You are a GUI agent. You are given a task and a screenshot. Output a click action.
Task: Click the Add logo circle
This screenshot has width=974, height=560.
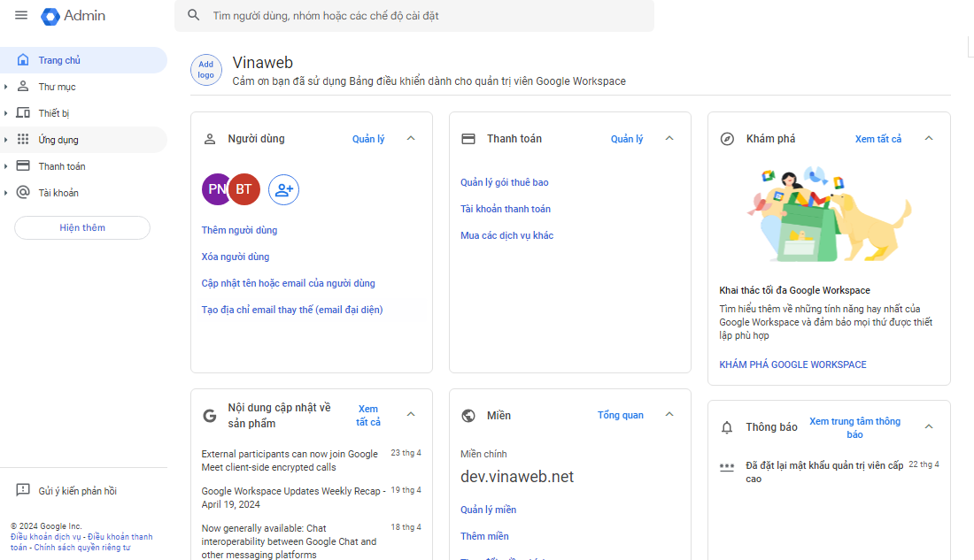205,70
